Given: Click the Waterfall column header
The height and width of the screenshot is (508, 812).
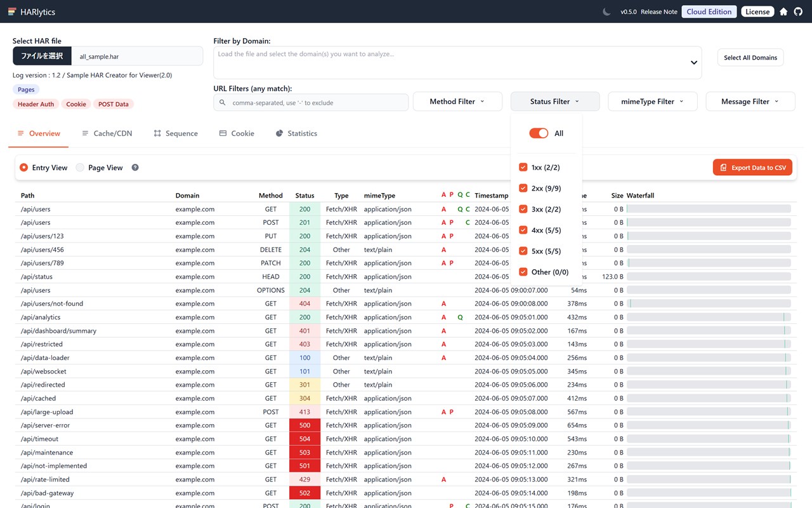Looking at the screenshot, I should pyautogui.click(x=640, y=196).
